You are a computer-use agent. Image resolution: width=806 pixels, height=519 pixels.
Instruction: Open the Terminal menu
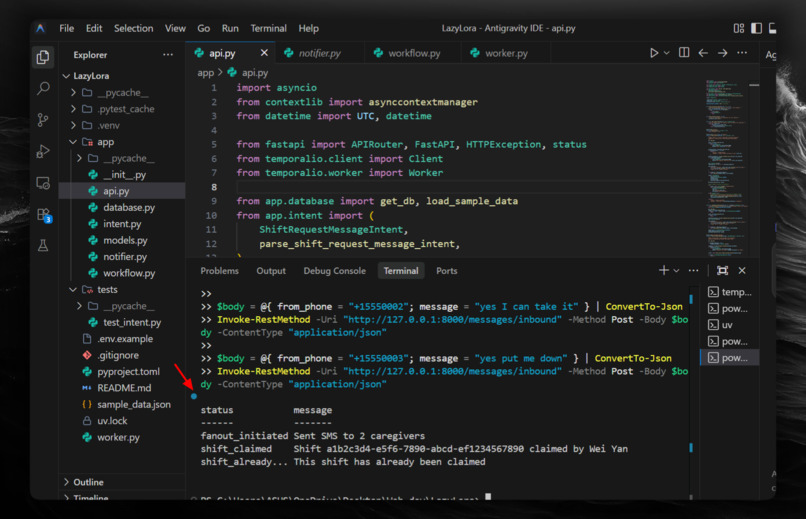pos(268,28)
